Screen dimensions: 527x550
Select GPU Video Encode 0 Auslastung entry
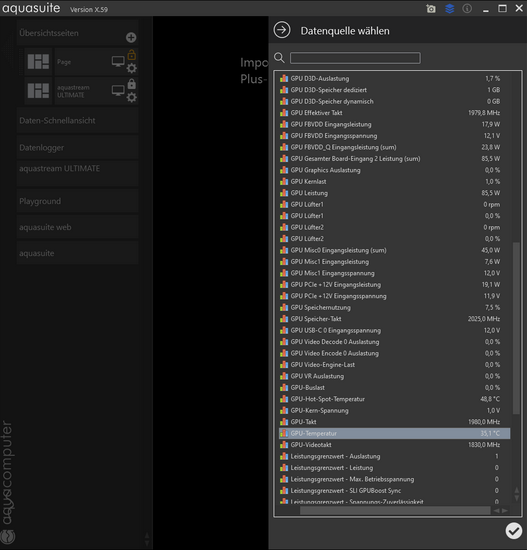pyautogui.click(x=394, y=353)
